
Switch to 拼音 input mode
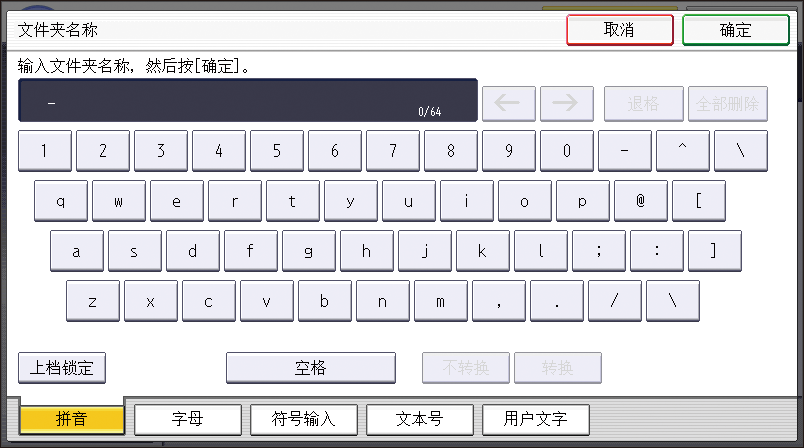tap(72, 419)
